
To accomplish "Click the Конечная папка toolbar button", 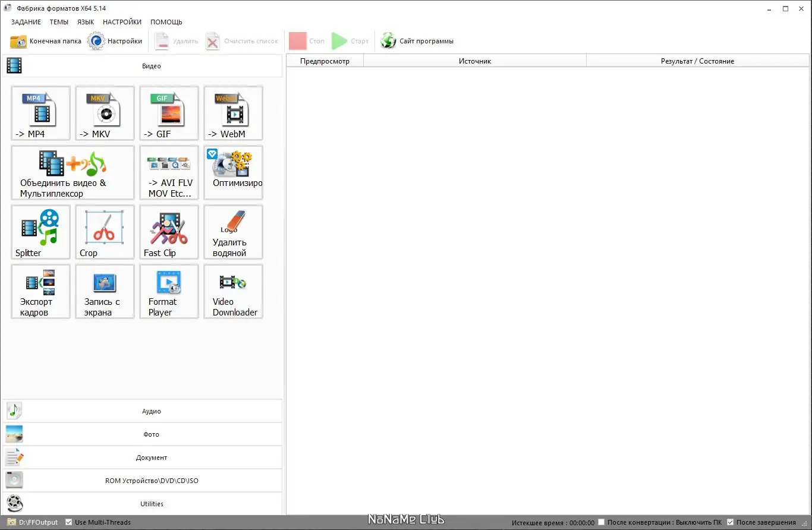I will point(46,41).
